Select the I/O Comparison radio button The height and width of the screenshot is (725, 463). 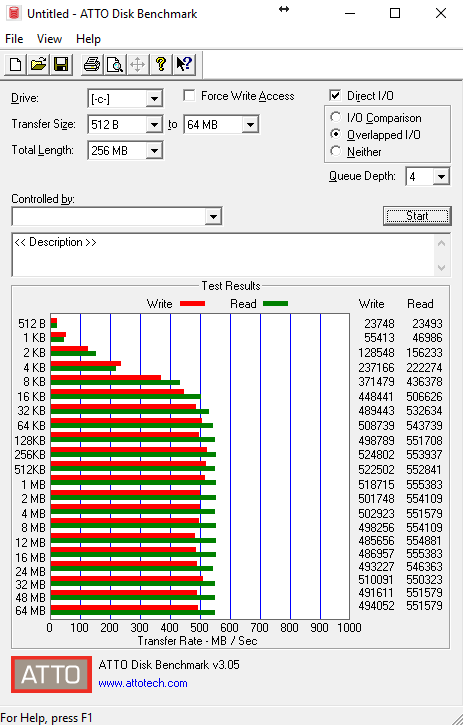tap(336, 117)
